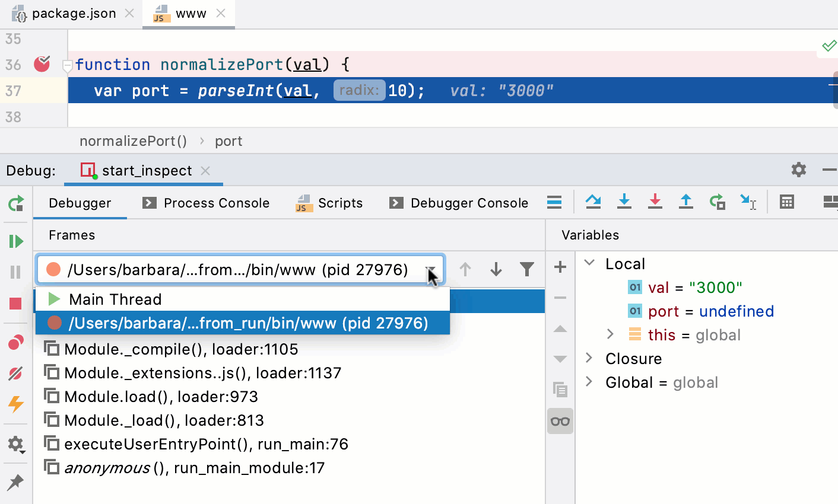
Task: Resume the program with the green play icon
Action: (16, 240)
